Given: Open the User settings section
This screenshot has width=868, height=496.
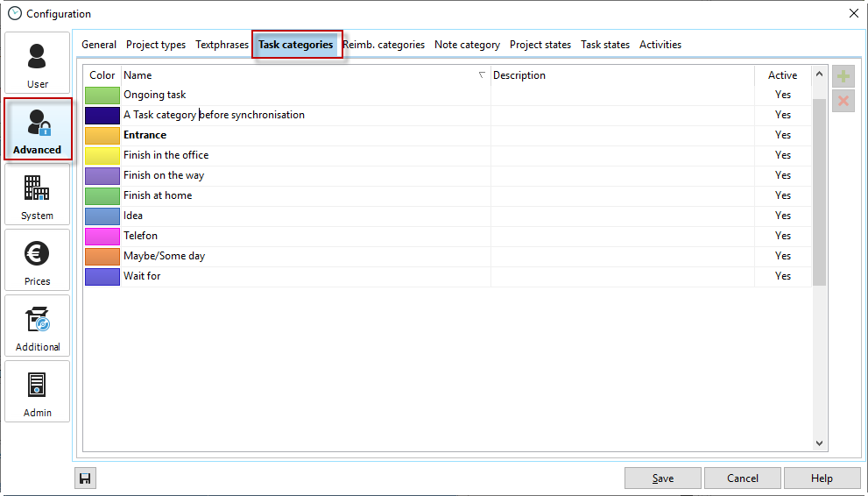Looking at the screenshot, I should [x=37, y=63].
